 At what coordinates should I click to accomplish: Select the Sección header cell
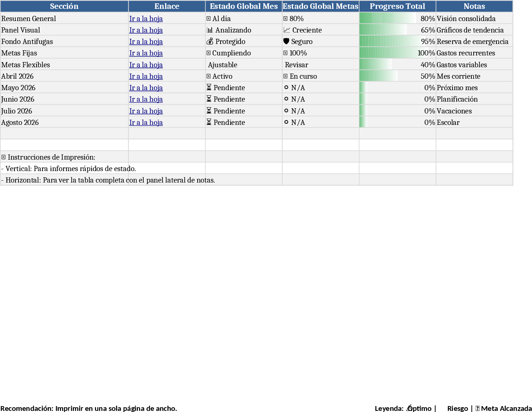pos(64,6)
